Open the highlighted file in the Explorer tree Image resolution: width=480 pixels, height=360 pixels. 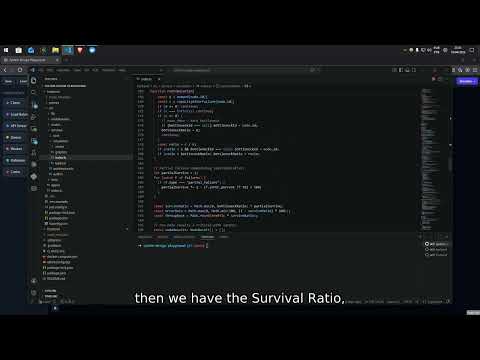[x=86, y=158]
